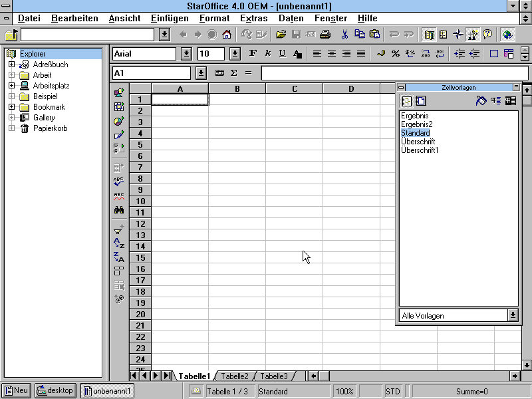This screenshot has width=532, height=399.
Task: Apply percent number format
Action: 395,54
